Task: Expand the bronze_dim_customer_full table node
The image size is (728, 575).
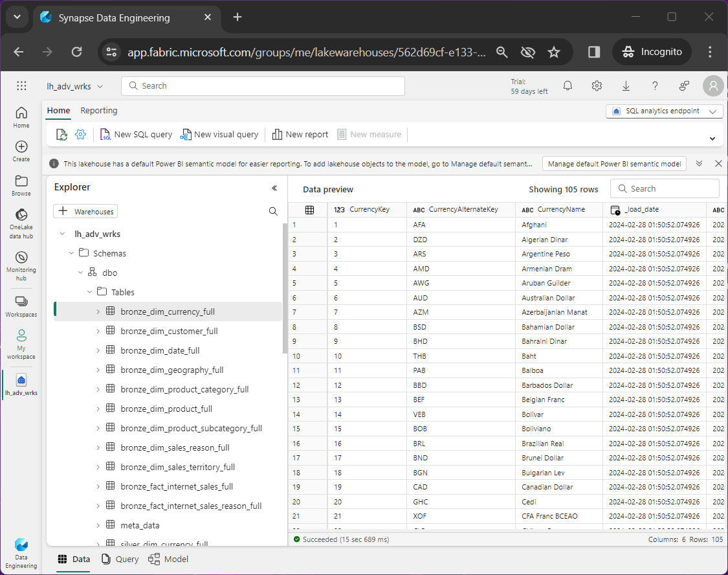Action: coord(98,331)
